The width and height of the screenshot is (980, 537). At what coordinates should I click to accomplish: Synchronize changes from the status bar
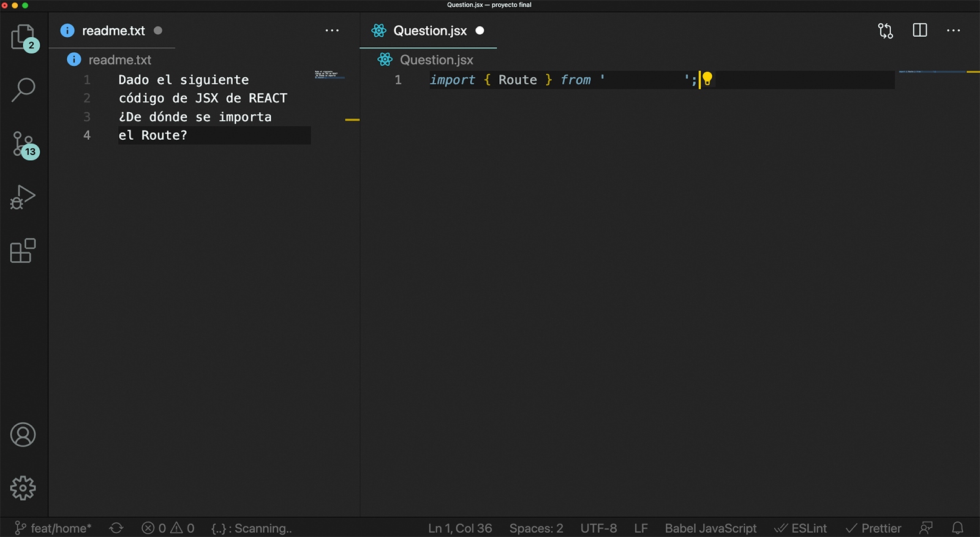[x=116, y=528]
